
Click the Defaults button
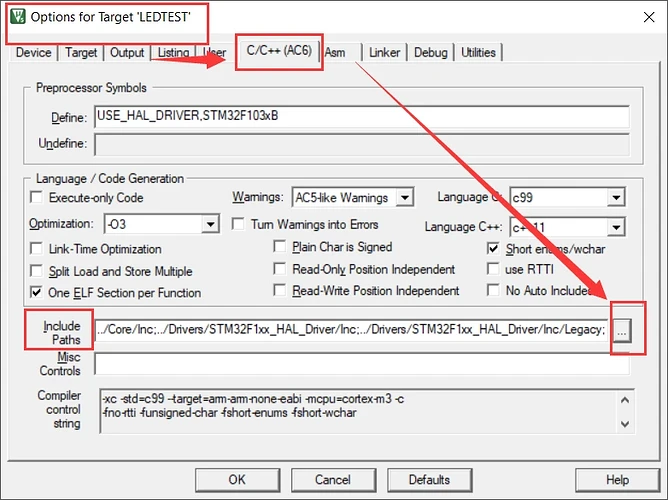pyautogui.click(x=429, y=480)
